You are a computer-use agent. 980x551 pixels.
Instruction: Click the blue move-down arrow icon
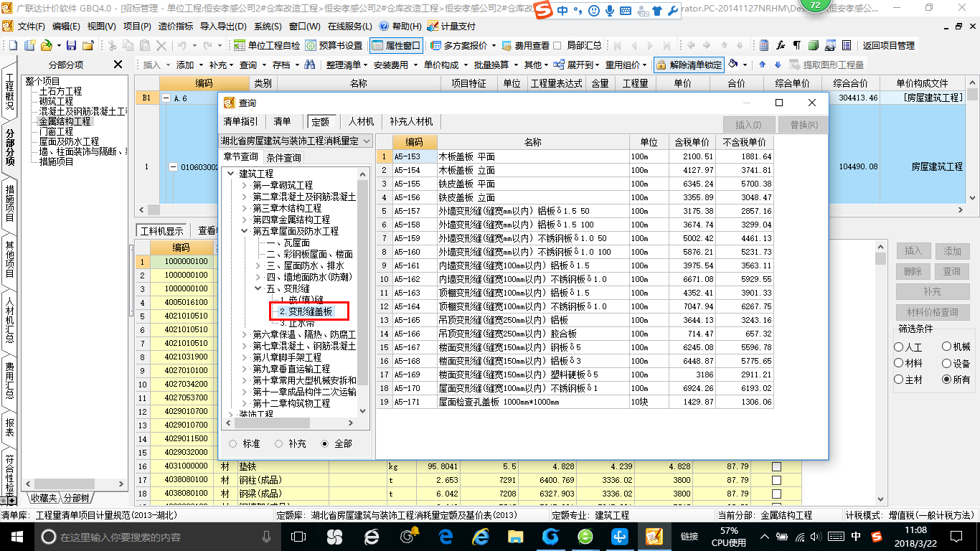pos(776,65)
